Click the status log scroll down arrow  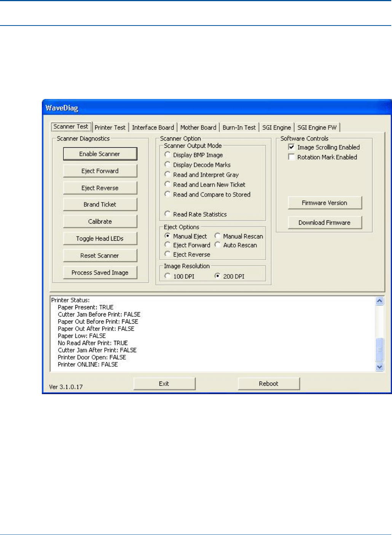[x=379, y=367]
